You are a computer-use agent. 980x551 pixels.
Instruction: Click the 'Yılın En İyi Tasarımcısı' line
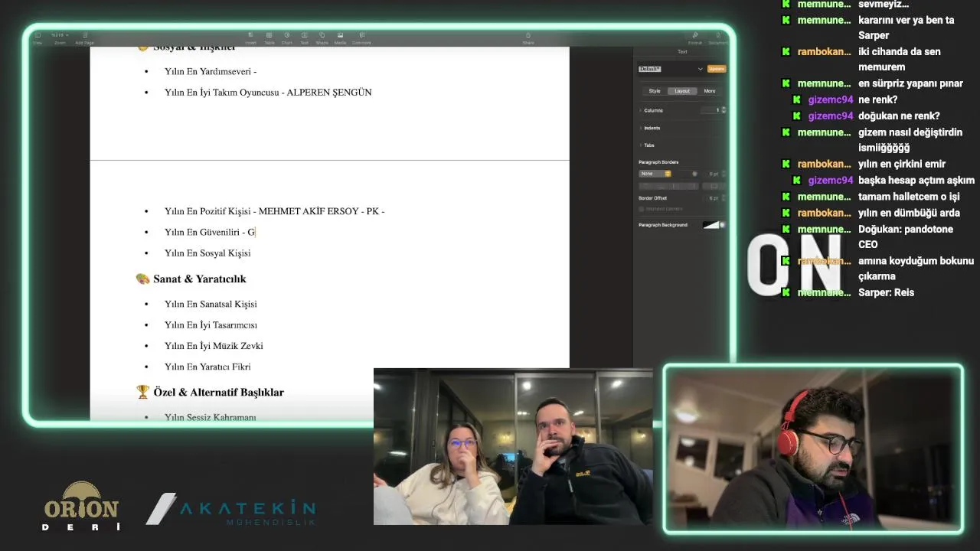[x=211, y=325]
